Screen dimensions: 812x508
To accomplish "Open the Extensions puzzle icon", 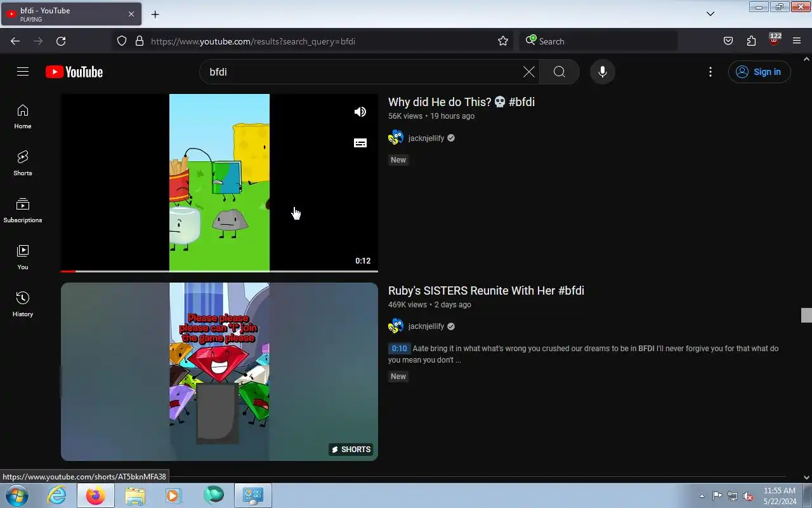I will pyautogui.click(x=751, y=41).
